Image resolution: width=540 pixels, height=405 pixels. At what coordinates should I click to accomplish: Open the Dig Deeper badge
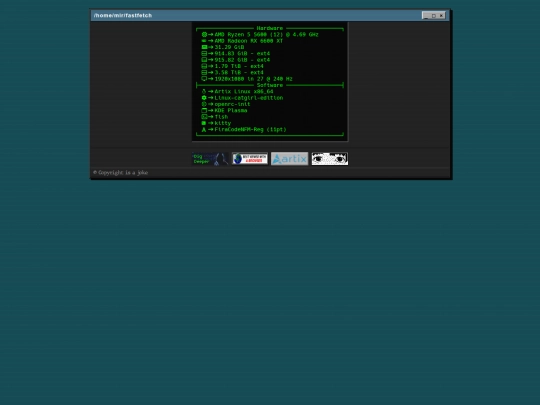tap(210, 159)
